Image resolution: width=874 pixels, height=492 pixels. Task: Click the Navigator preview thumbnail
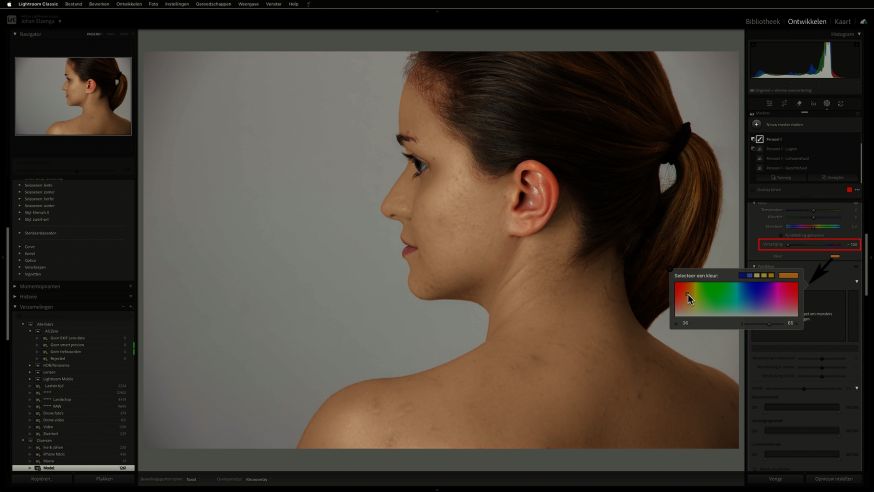[x=73, y=96]
